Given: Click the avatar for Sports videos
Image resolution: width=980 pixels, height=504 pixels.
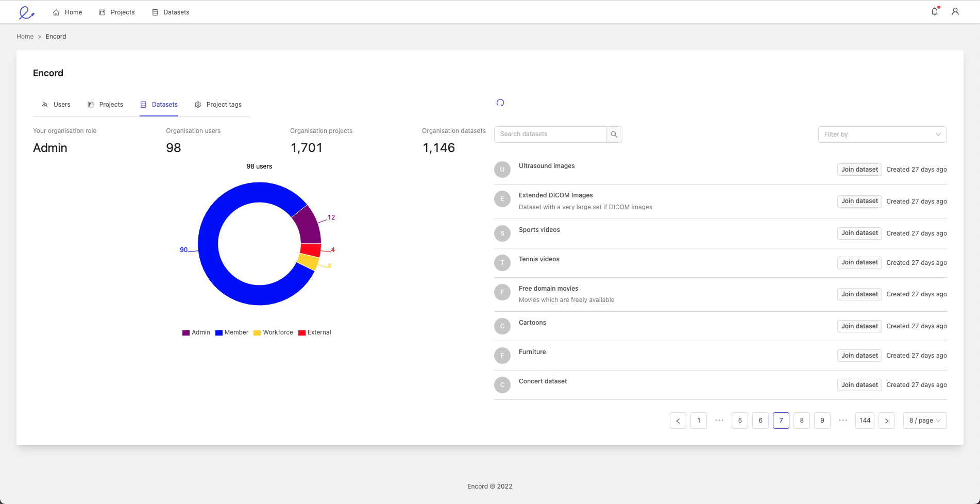Looking at the screenshot, I should pyautogui.click(x=502, y=233).
